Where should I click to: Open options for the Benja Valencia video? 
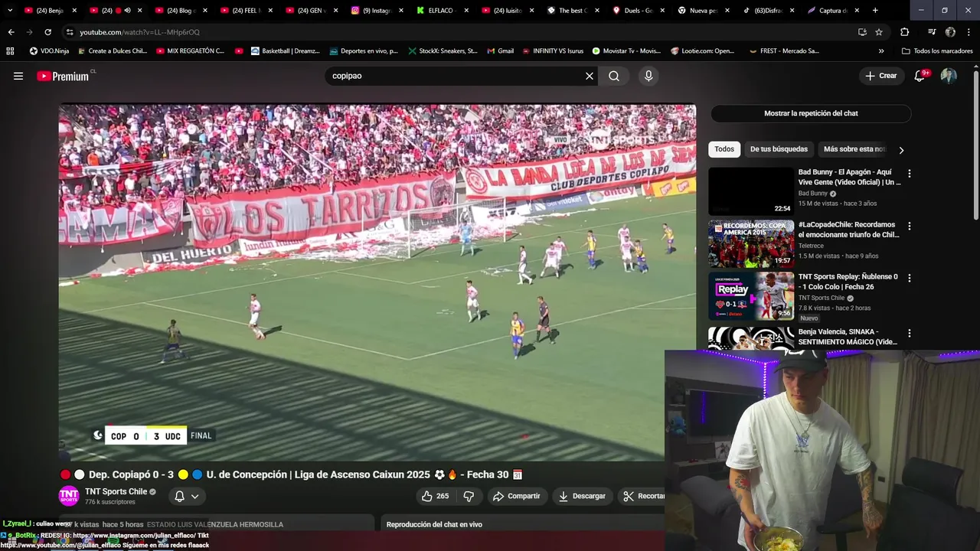point(909,334)
